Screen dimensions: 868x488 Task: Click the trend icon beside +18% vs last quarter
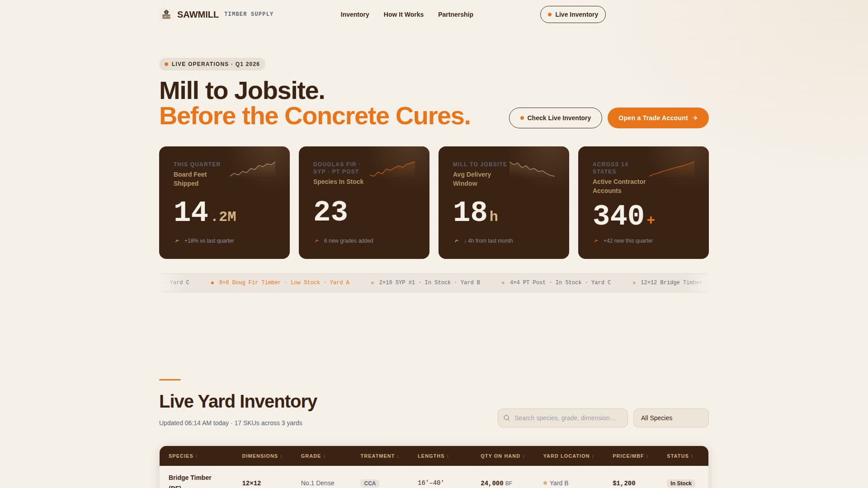(x=177, y=241)
